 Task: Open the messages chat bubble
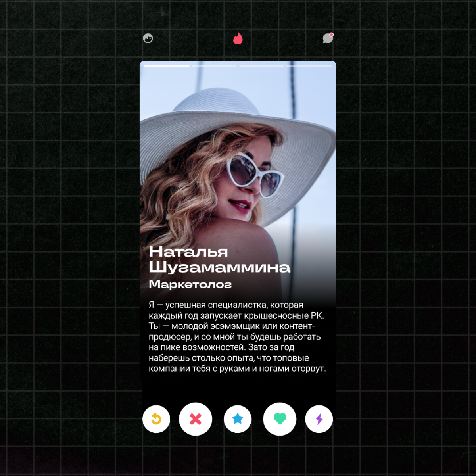coord(327,38)
